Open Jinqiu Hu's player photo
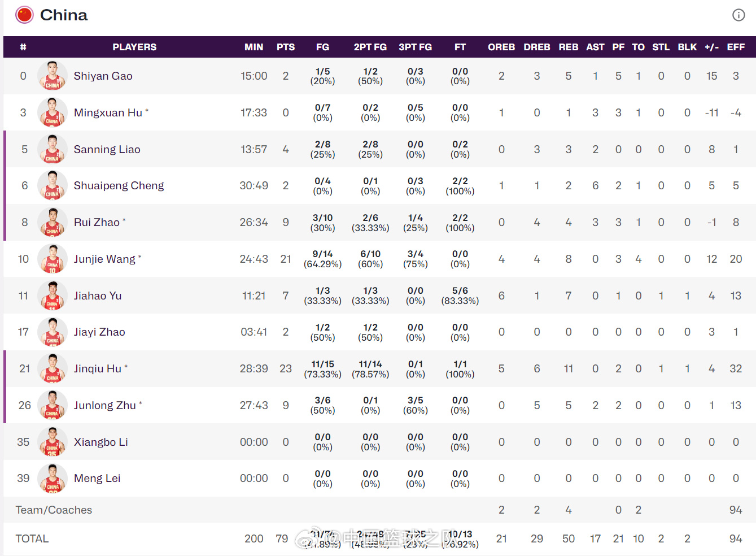 (52, 368)
